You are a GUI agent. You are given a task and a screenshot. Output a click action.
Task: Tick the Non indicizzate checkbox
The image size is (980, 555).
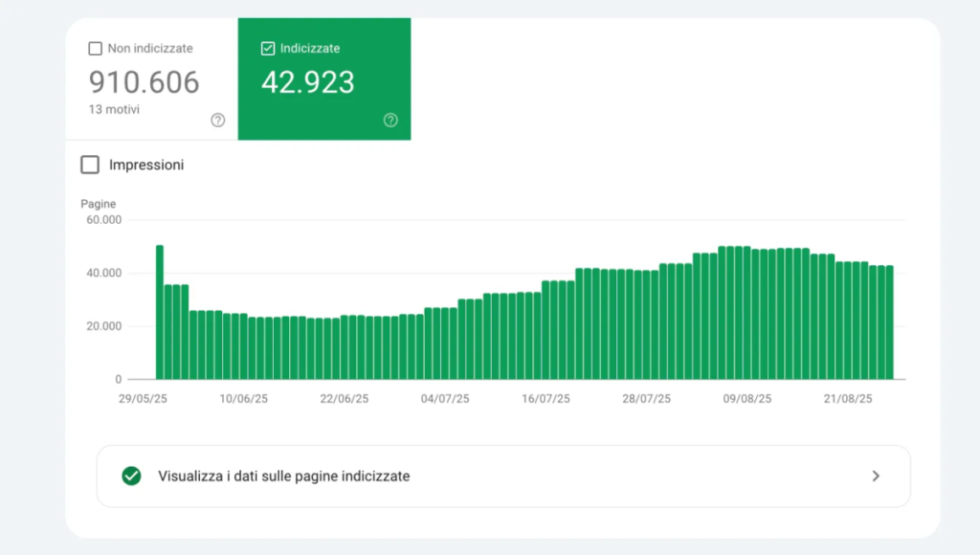95,48
